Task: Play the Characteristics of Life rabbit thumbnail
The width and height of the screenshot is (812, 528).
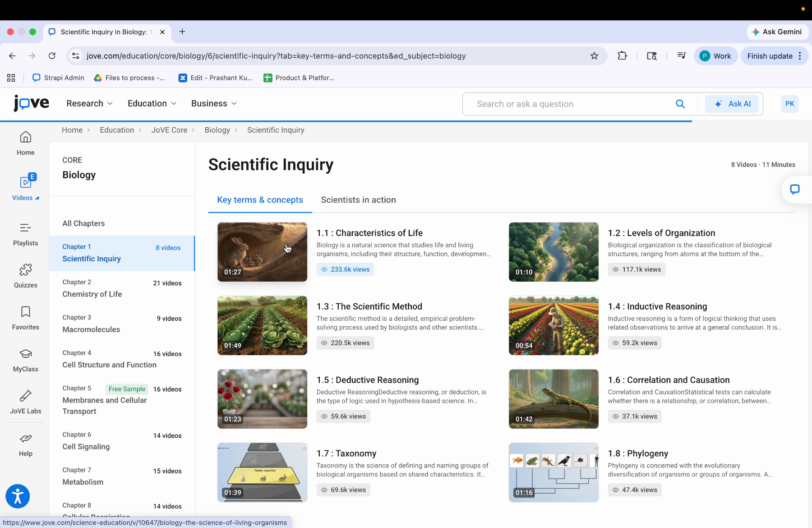Action: click(x=262, y=252)
